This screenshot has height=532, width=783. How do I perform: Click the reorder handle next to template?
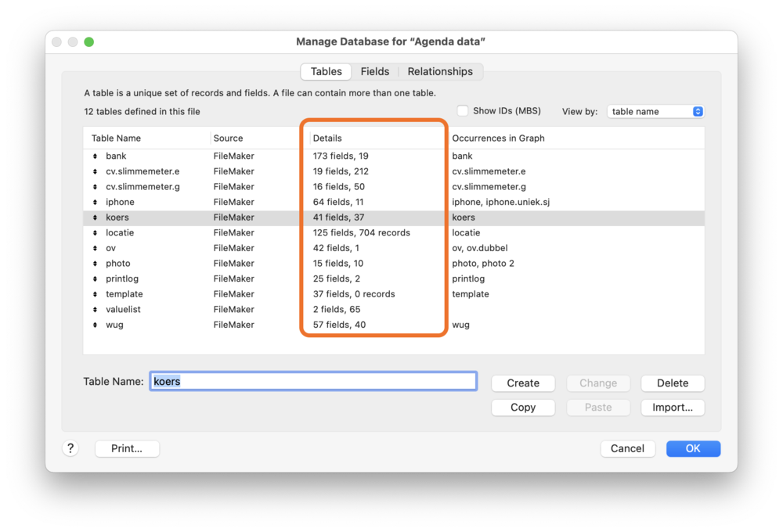(x=96, y=294)
